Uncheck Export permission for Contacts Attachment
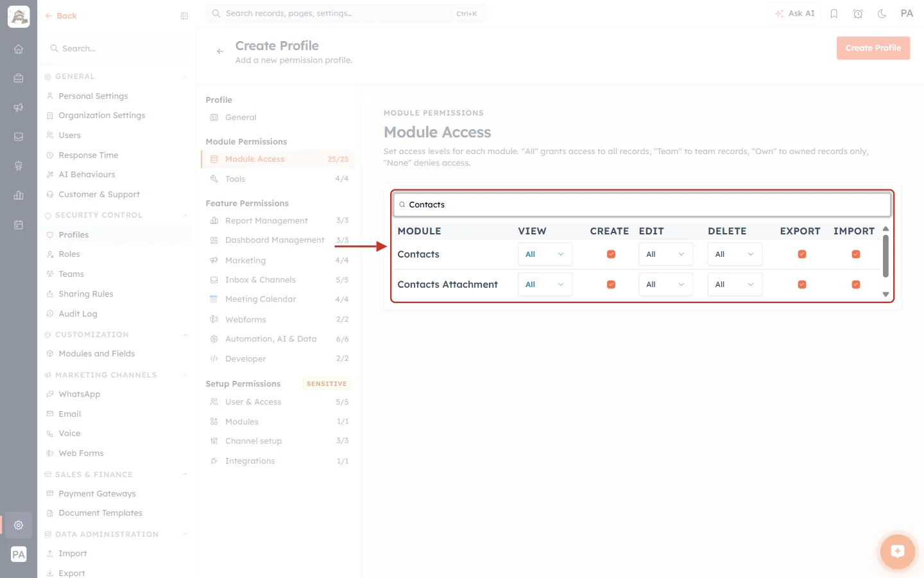The image size is (924, 578). click(x=802, y=285)
